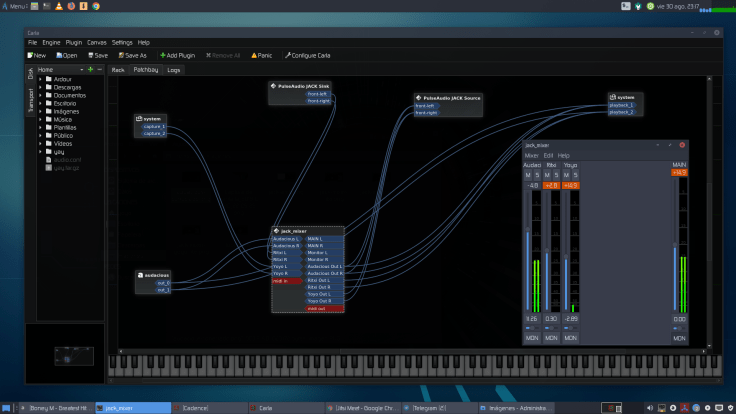Expand the Ardour folder in file tree
Image resolution: width=736 pixels, height=414 pixels.
pyautogui.click(x=41, y=79)
